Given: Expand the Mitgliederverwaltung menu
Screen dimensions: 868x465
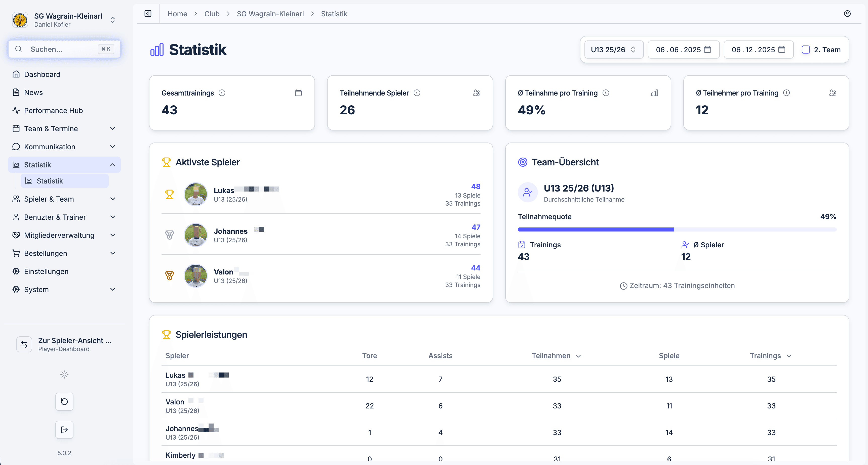Looking at the screenshot, I should point(64,235).
